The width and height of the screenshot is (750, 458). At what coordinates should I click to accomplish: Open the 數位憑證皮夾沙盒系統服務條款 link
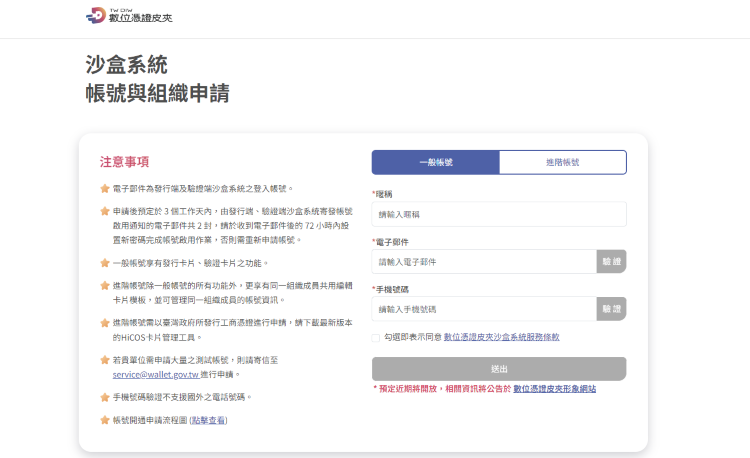[501, 337]
